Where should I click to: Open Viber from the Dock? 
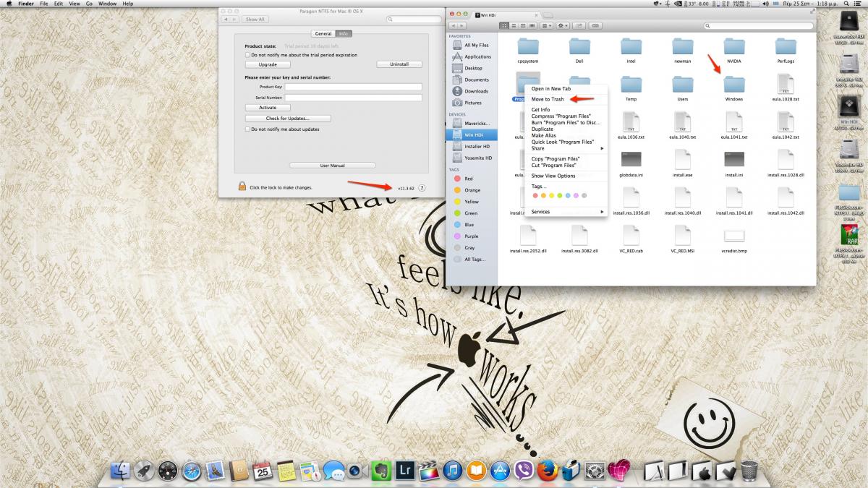coord(524,471)
